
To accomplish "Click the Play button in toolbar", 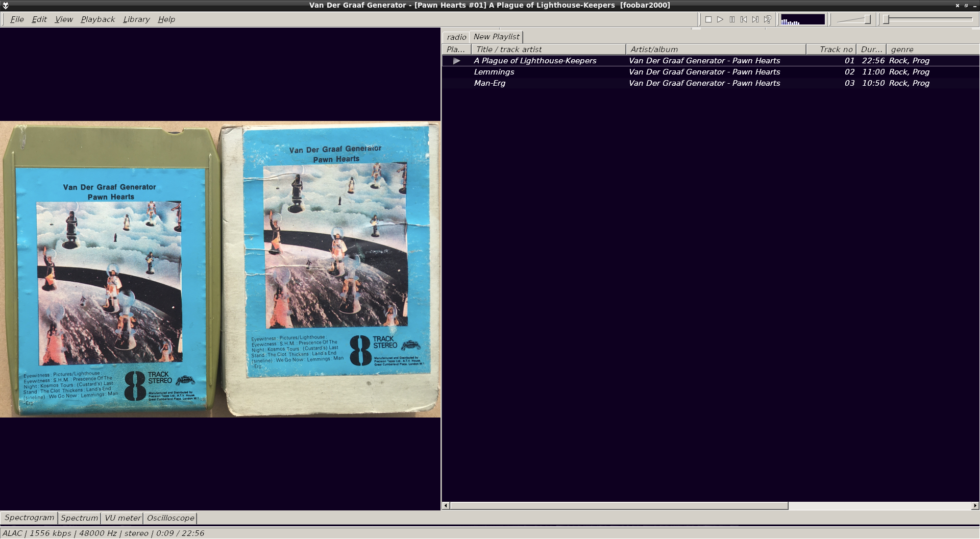I will [720, 19].
